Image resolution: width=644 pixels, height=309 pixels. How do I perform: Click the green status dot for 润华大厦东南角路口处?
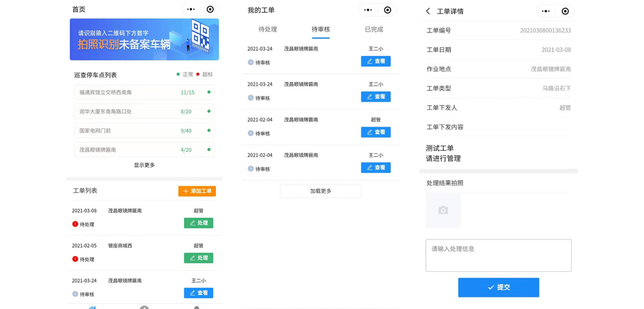tap(209, 111)
